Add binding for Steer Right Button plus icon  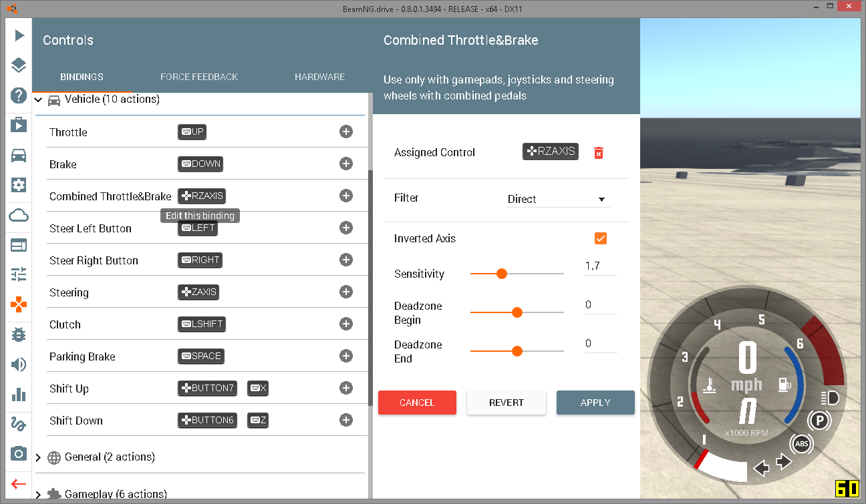[346, 260]
